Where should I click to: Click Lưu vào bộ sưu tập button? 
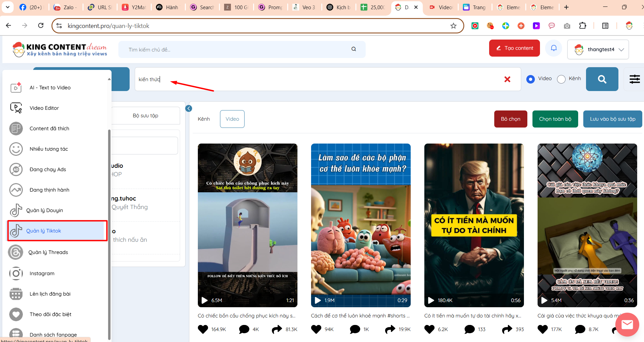[x=613, y=119]
